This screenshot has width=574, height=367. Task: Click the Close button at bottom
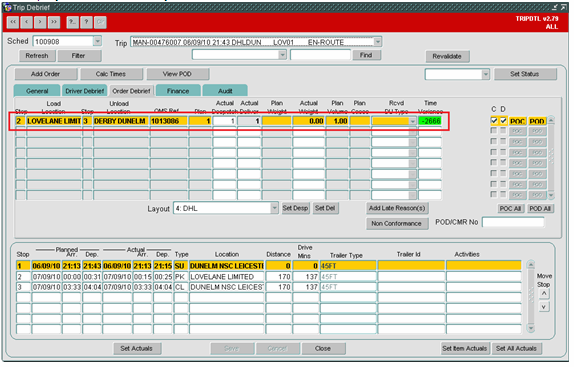click(323, 349)
